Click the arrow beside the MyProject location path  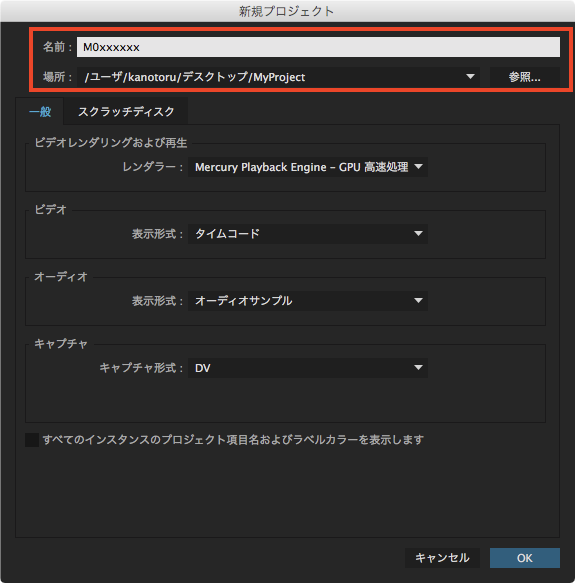coord(470,77)
